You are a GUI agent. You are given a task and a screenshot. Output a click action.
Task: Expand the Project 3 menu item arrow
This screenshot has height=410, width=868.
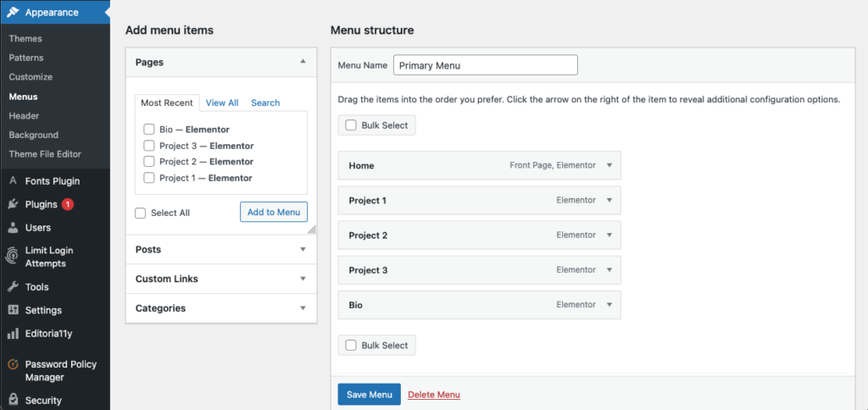tap(609, 270)
